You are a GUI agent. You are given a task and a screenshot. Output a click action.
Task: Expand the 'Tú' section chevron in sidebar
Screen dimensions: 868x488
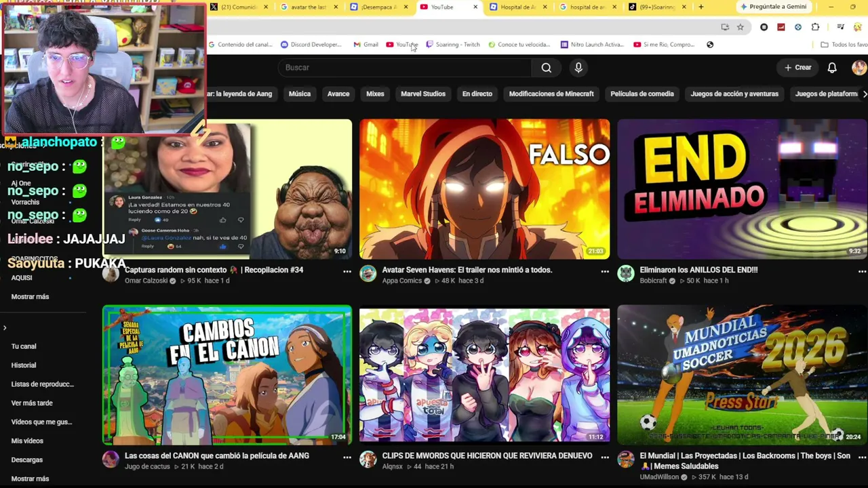coord(5,328)
